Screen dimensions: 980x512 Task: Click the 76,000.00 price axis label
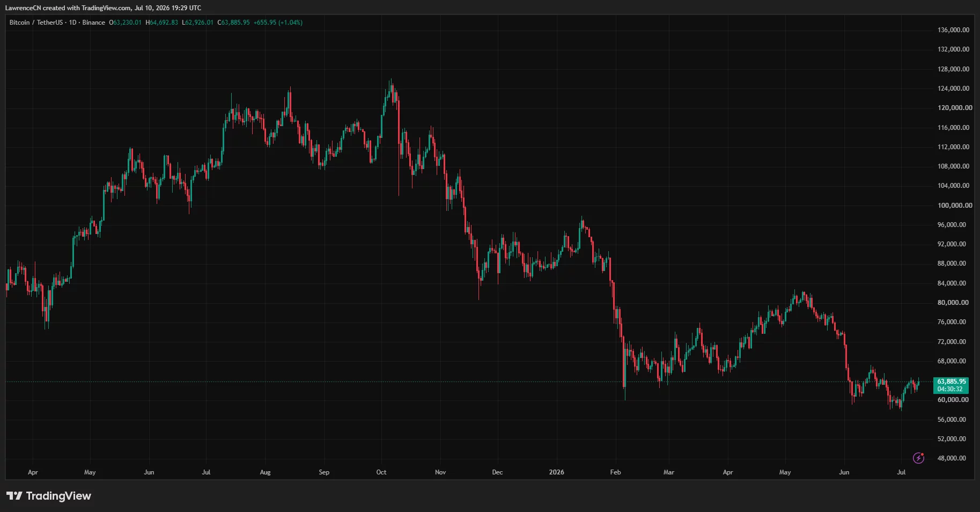click(952, 322)
